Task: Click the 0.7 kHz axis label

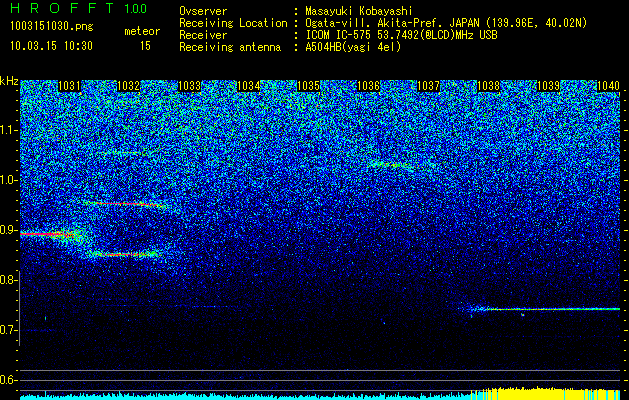Action: click(9, 331)
